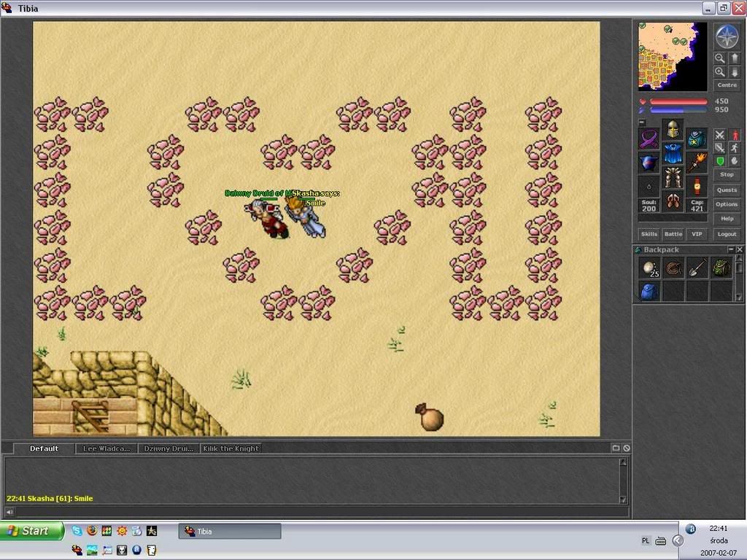Open the equipped teal backpack slot
The width and height of the screenshot is (747, 560).
(697, 139)
